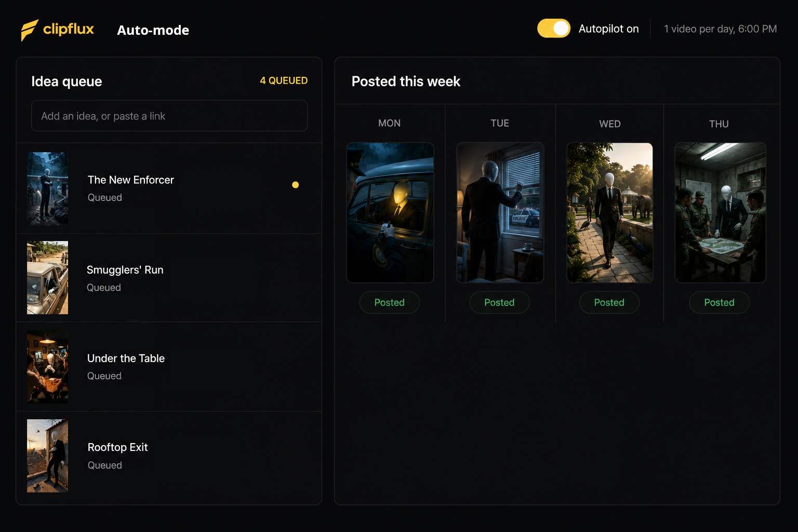The image size is (798, 532).
Task: Click the Queued status under Rooftop Exit
Action: (x=104, y=465)
